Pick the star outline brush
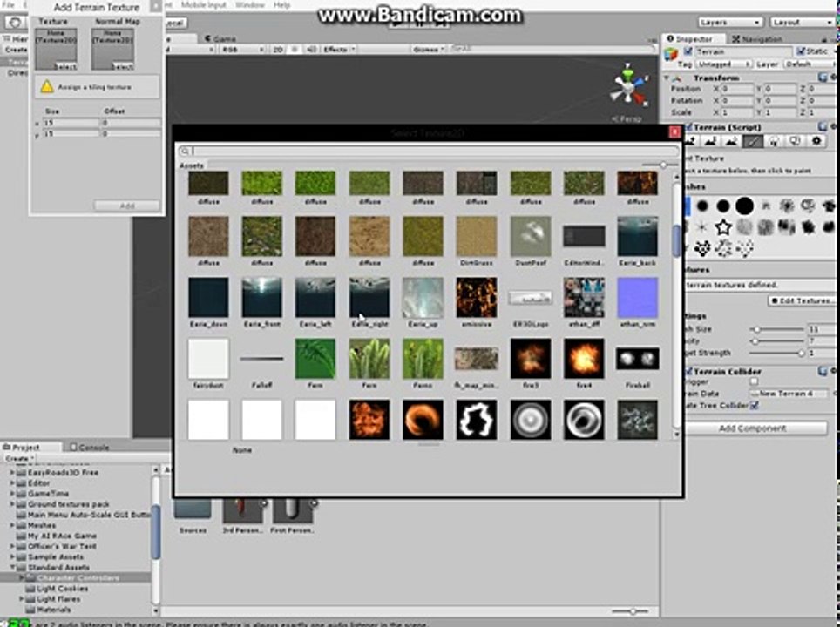 (723, 227)
